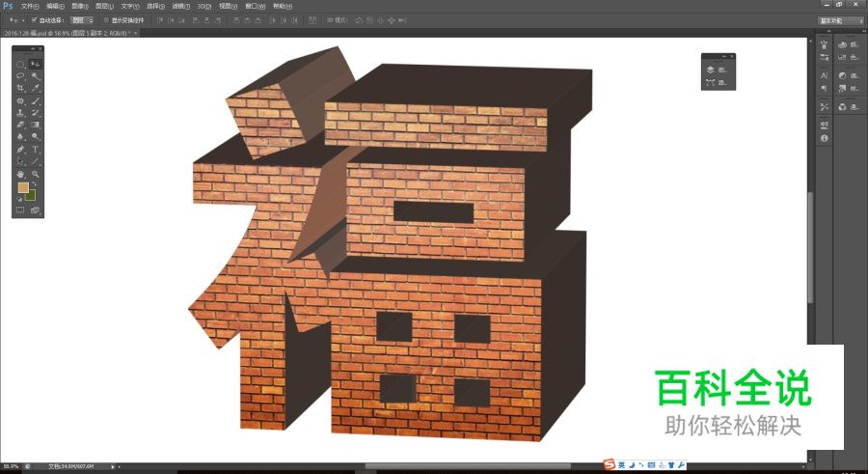Select the Pen tool
This screenshot has width=868, height=474.
[20, 150]
